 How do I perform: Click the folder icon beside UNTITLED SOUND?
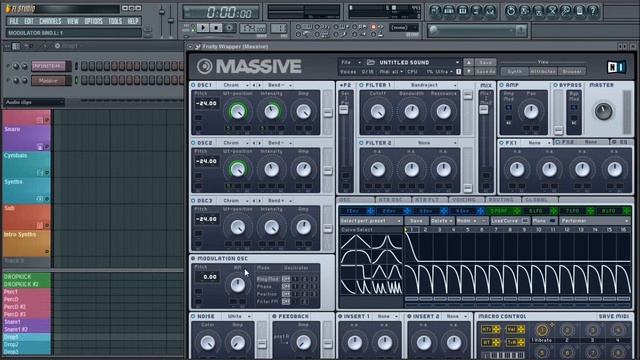(x=371, y=62)
